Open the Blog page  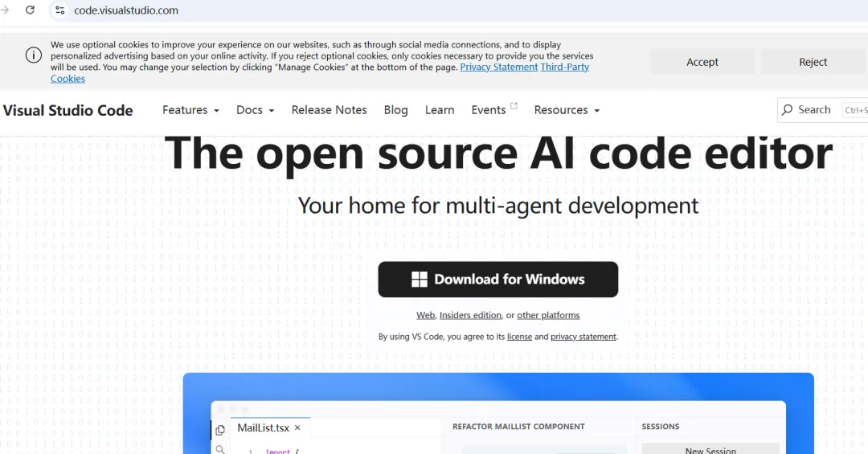[395, 110]
